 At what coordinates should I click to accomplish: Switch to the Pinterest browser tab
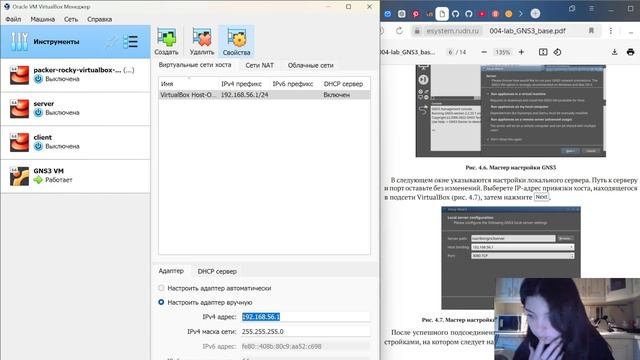pos(416,14)
